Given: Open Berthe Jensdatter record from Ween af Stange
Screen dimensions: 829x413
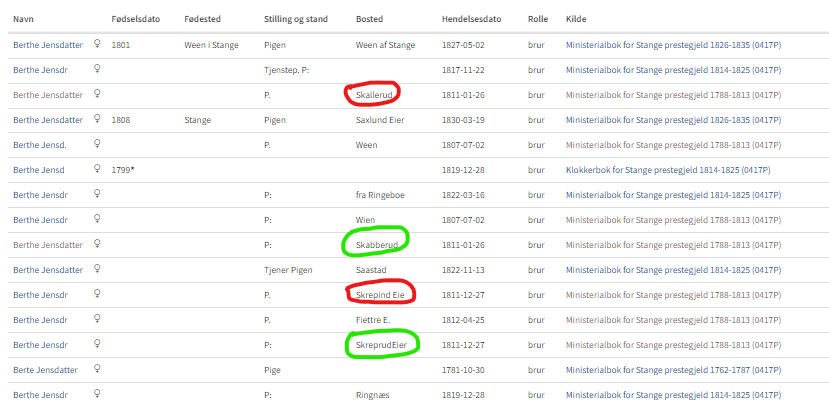Looking at the screenshot, I should click(48, 45).
